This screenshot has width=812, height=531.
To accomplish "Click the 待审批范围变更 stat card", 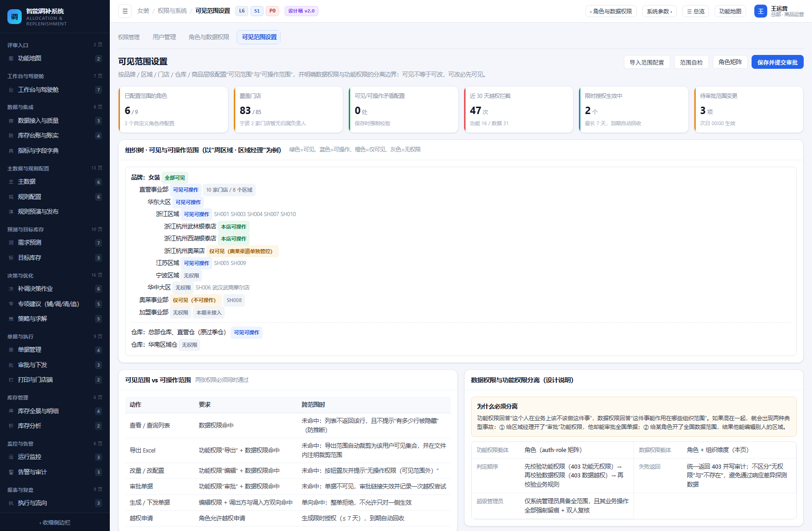I will pos(749,109).
